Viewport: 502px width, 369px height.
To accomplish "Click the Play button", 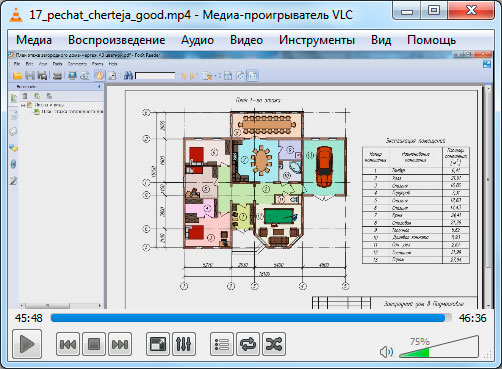I will 27,344.
